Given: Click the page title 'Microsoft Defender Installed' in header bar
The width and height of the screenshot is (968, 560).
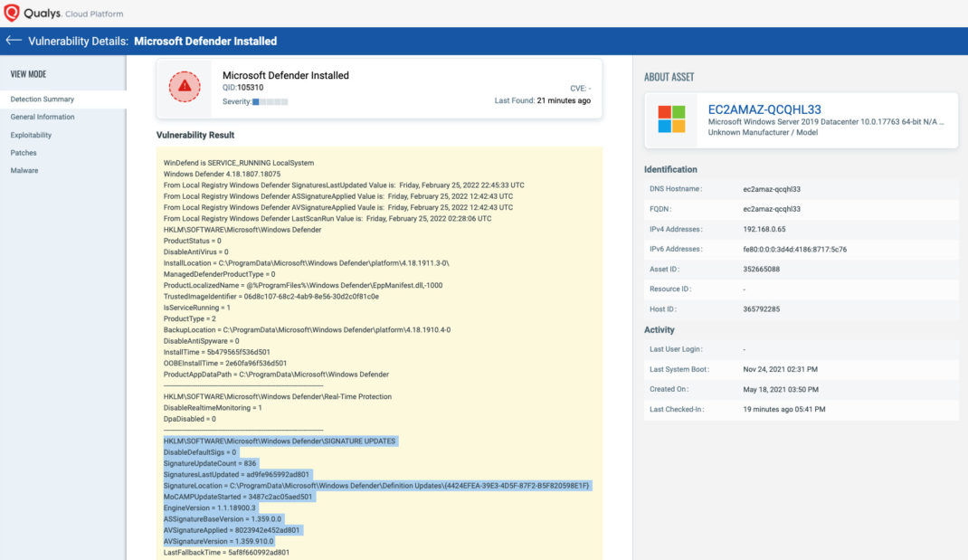Looking at the screenshot, I should (205, 42).
